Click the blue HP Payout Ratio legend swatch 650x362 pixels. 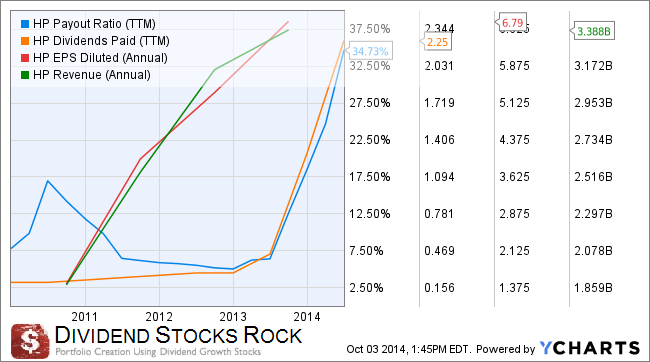pos(25,24)
